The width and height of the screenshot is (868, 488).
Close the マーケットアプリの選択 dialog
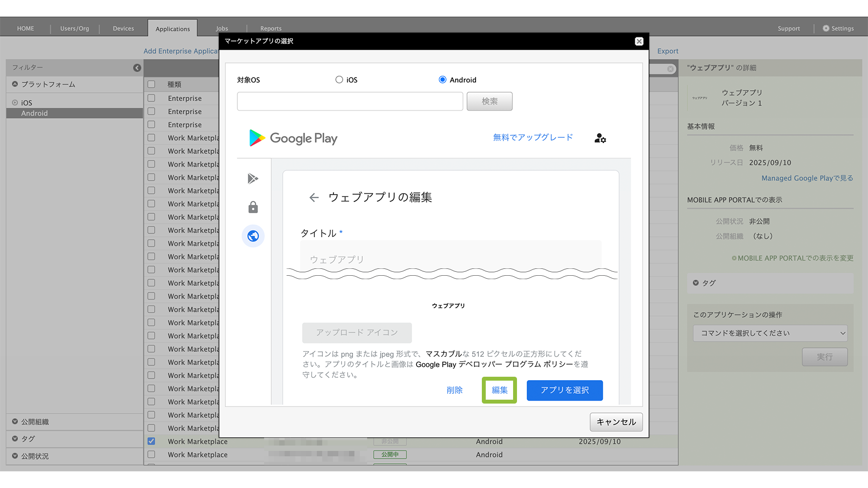click(x=639, y=41)
